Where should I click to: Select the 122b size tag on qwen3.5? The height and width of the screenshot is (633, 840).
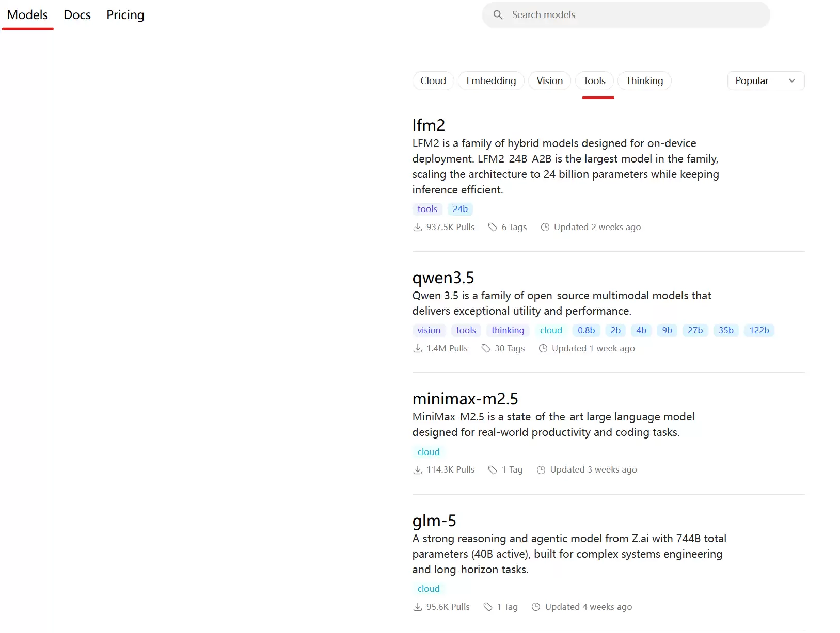coord(759,331)
